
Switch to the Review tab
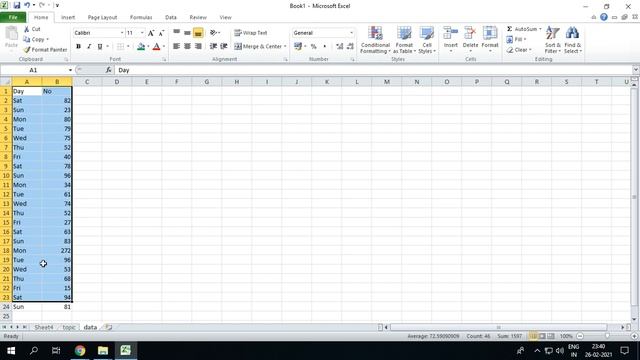coord(198,17)
